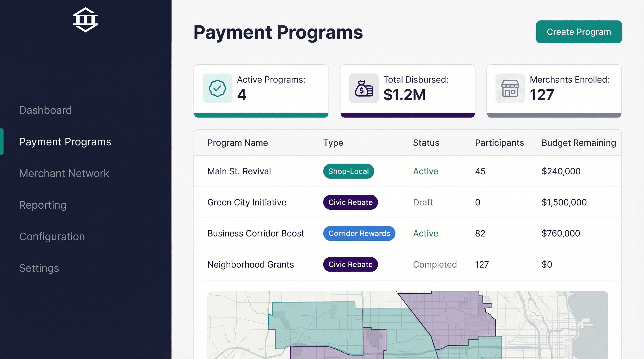
Task: Click the Total Disbursed money bag icon
Action: tap(364, 88)
